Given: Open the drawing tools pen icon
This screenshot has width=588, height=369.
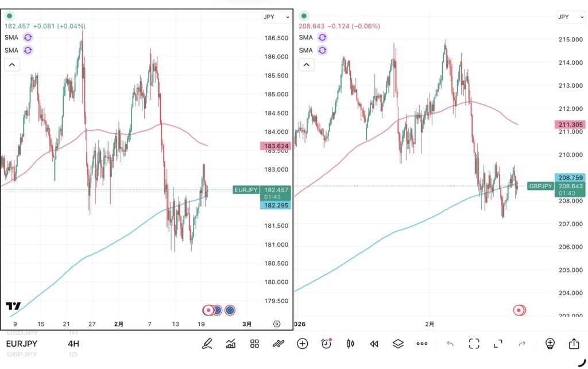Looking at the screenshot, I should 207,344.
